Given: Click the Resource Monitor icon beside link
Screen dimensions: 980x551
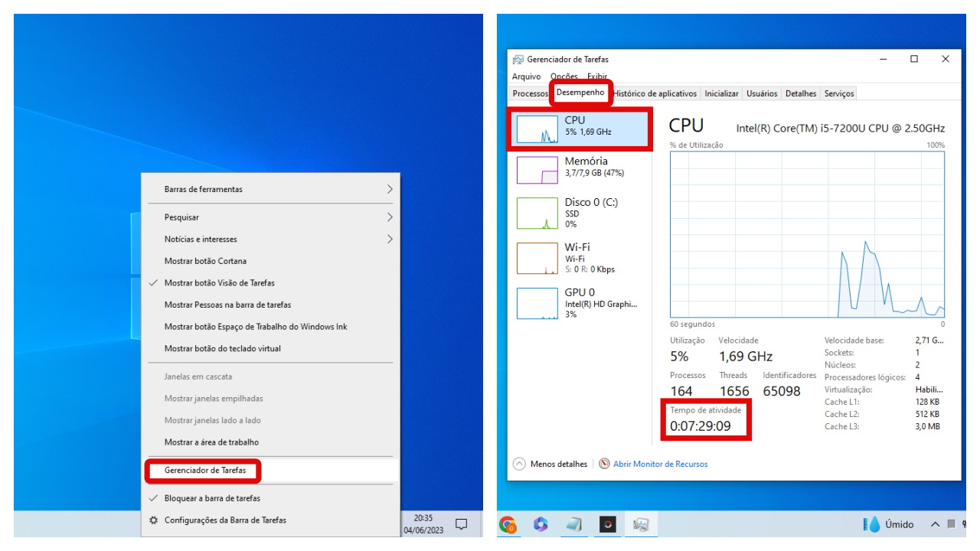Looking at the screenshot, I should point(604,464).
